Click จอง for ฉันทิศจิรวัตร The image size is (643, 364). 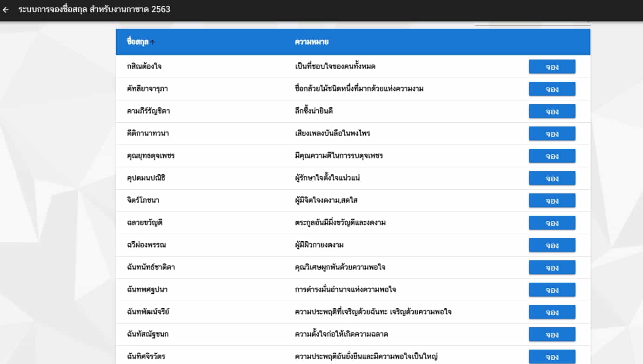pyautogui.click(x=552, y=357)
